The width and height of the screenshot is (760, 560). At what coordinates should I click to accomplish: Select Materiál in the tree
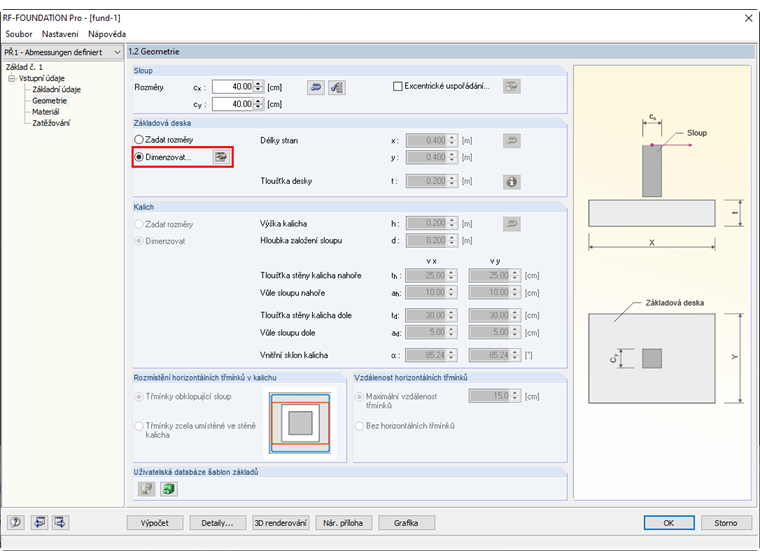click(46, 112)
